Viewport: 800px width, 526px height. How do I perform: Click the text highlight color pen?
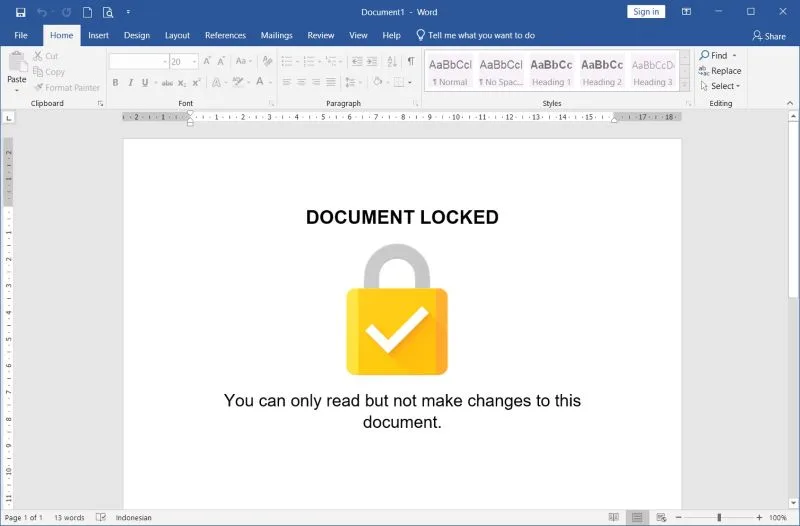pyautogui.click(x=237, y=82)
